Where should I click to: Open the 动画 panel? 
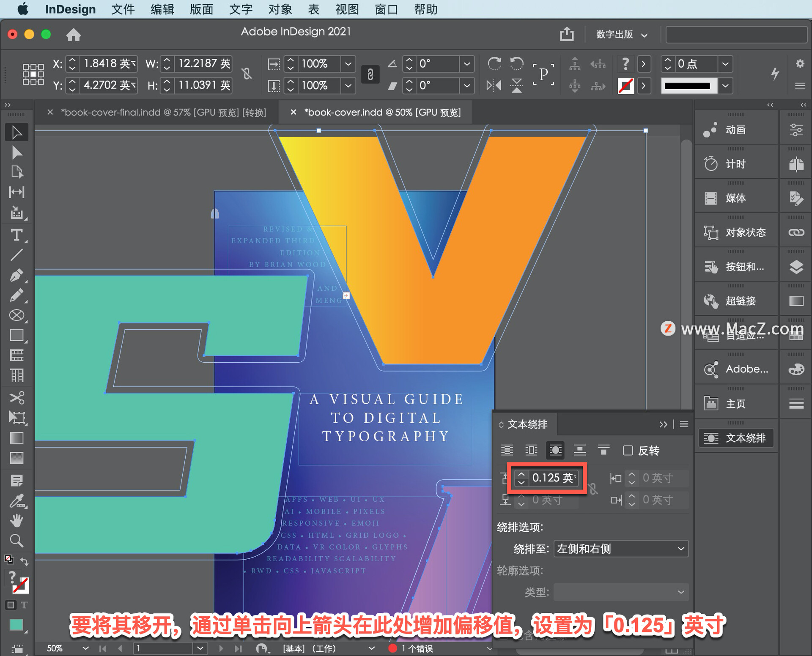tap(736, 130)
